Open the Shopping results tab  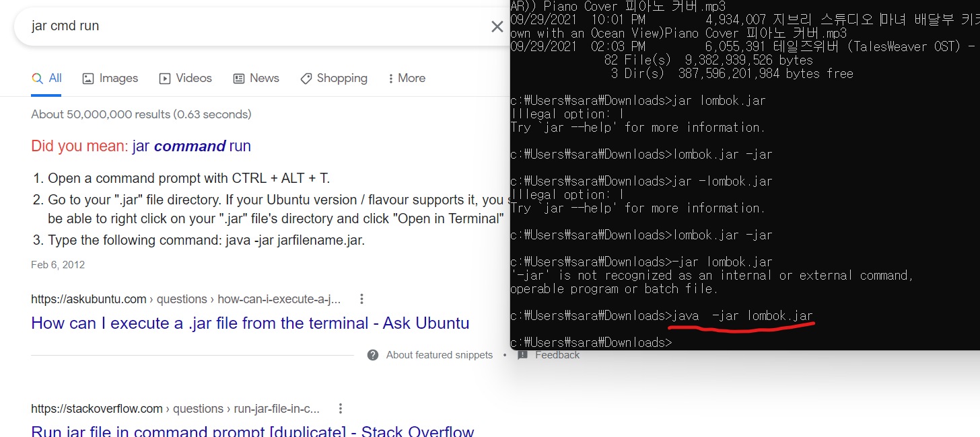[x=334, y=78]
